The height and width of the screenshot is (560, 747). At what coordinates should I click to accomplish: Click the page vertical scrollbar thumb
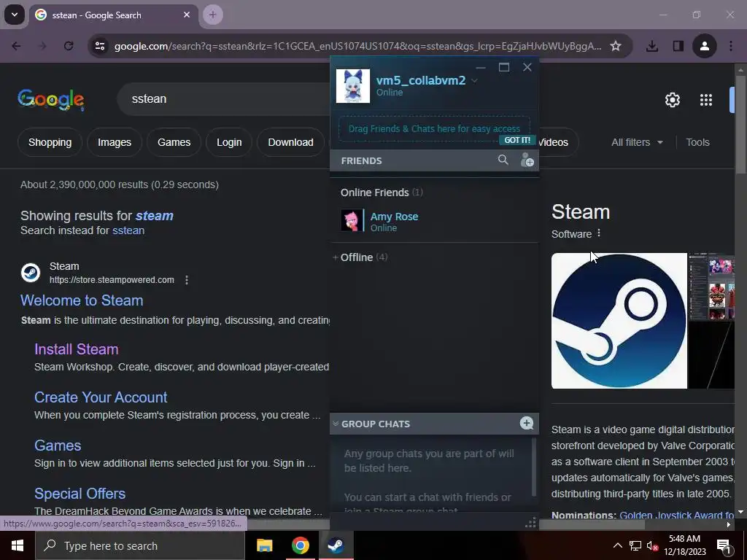click(740, 124)
